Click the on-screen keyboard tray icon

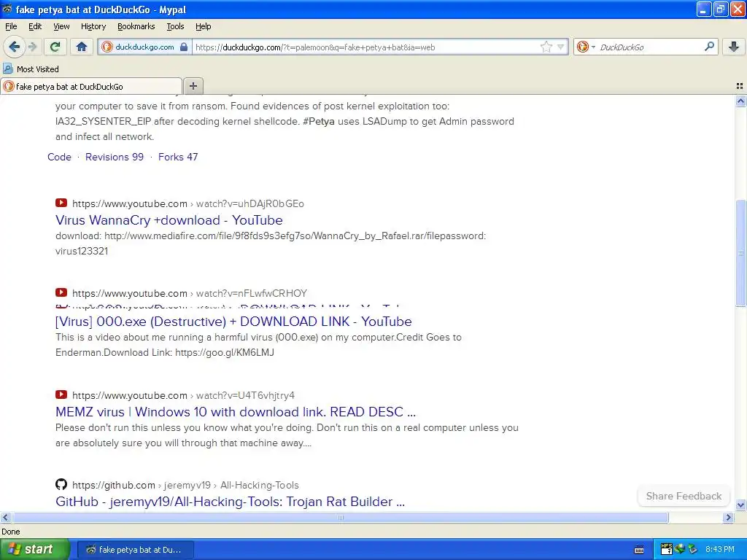(x=639, y=550)
